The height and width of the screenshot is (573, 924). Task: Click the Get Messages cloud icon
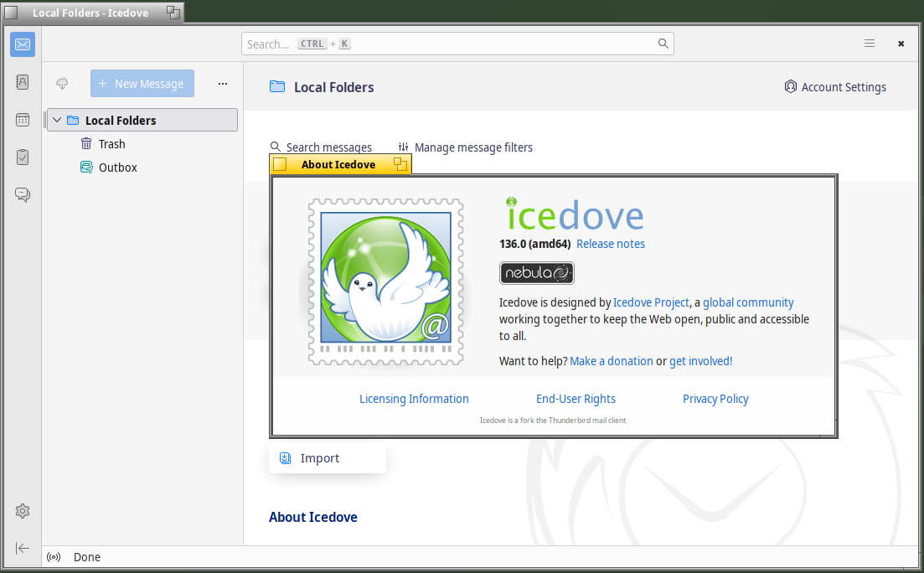(x=62, y=84)
